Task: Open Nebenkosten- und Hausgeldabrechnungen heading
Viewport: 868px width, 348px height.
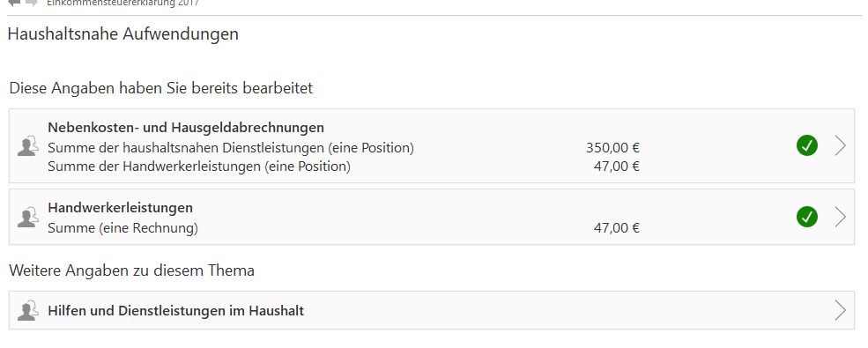Action: (186, 127)
